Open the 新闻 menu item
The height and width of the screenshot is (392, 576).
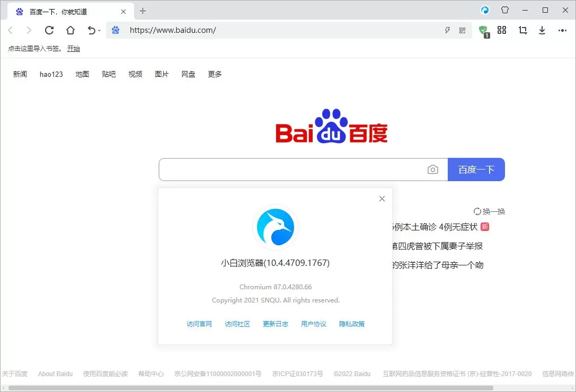20,74
